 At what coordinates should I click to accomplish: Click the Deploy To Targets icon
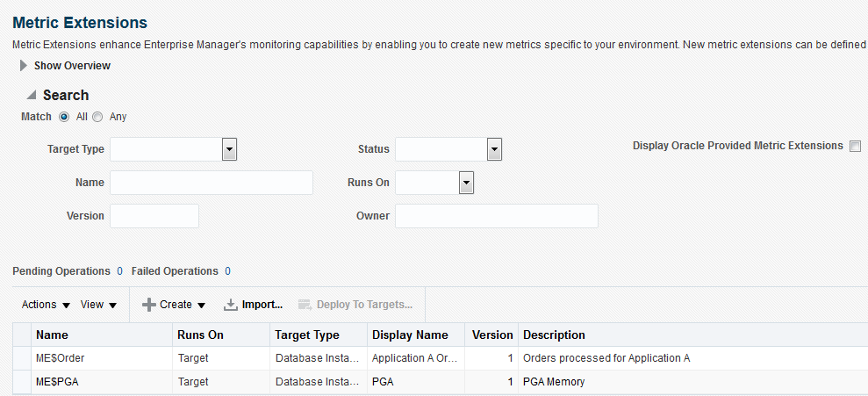point(305,305)
